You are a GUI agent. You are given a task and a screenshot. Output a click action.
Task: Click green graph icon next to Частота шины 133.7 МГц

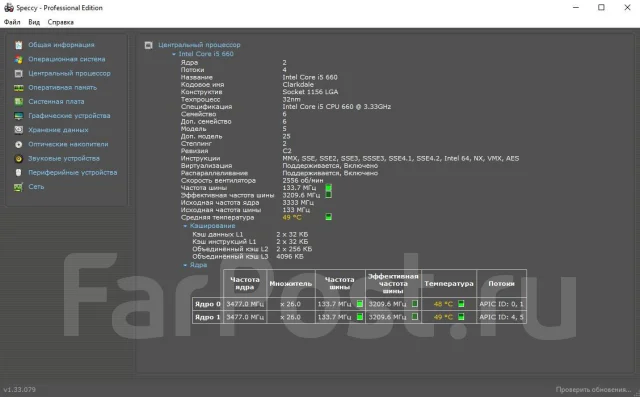[329, 188]
